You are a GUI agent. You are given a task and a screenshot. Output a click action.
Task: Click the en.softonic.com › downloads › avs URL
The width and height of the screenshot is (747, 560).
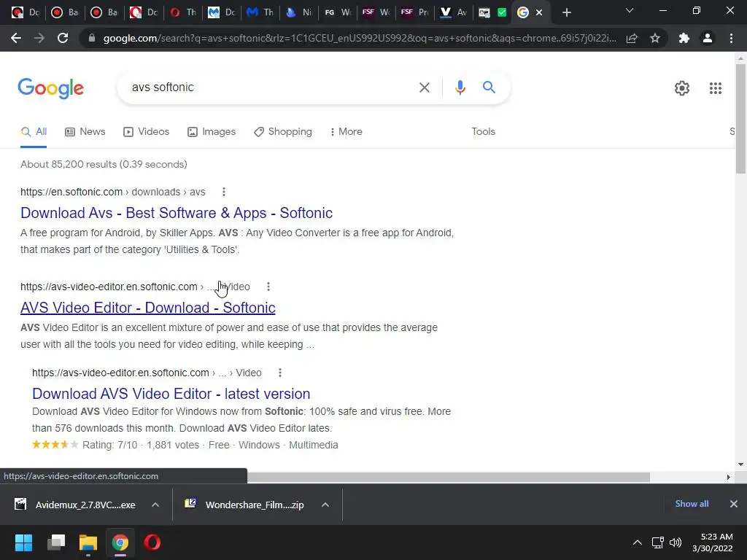pos(113,192)
